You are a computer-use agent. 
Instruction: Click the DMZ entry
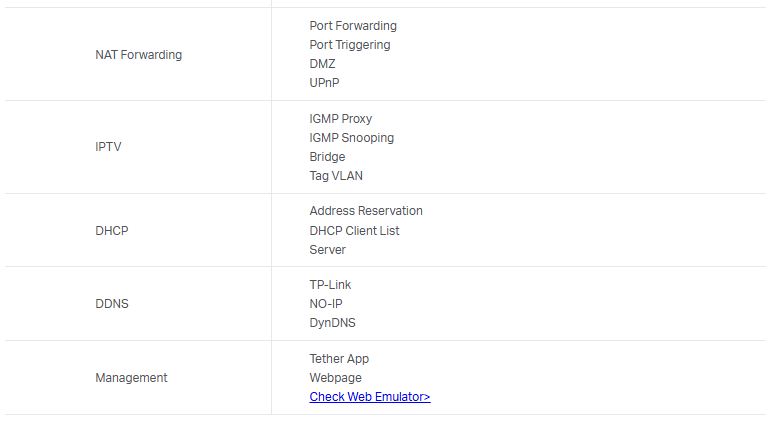click(322, 64)
